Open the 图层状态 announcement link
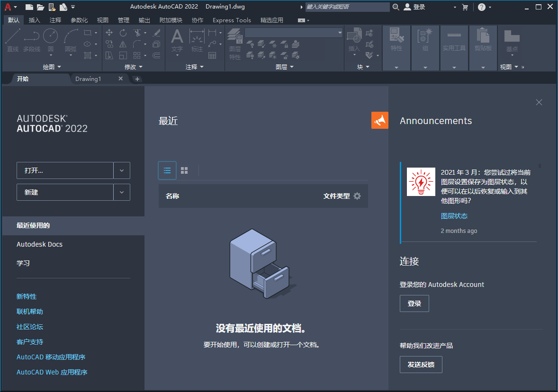The height and width of the screenshot is (392, 558). pos(454,215)
